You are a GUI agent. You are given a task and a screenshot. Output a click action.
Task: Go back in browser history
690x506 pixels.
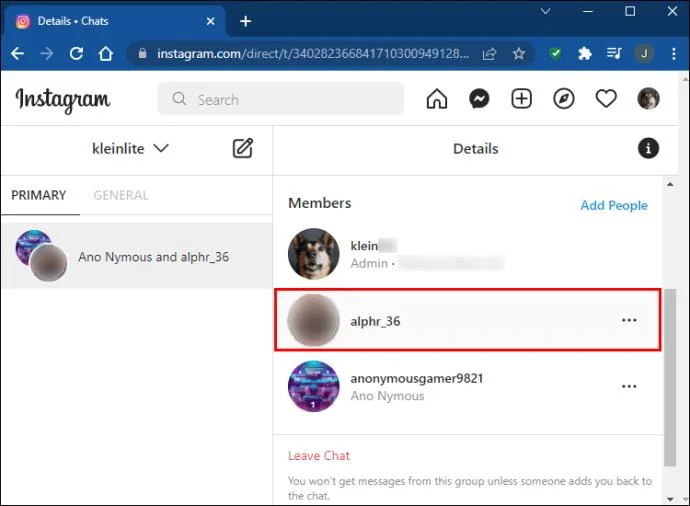(18, 54)
